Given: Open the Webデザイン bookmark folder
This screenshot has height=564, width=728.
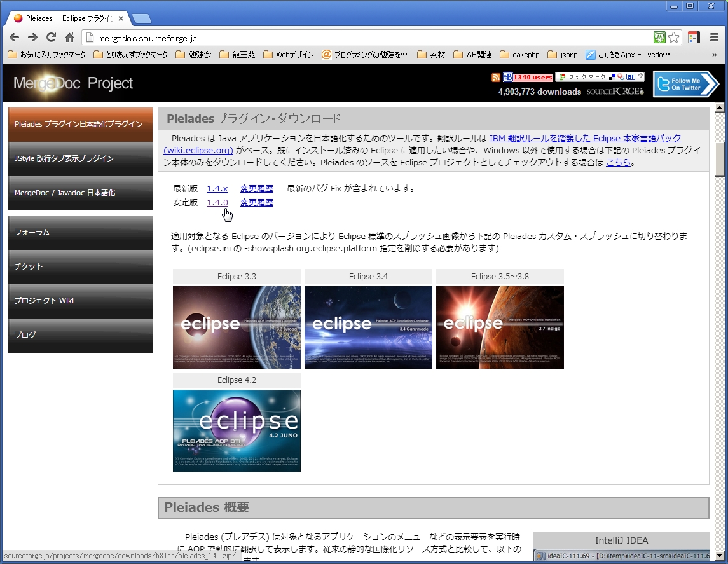Looking at the screenshot, I should coord(288,55).
